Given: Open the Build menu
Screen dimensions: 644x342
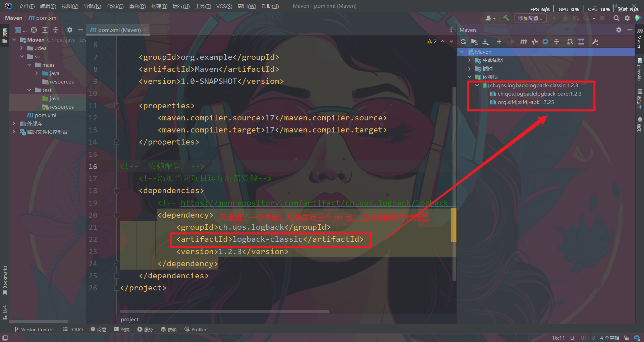Looking at the screenshot, I should (x=159, y=6).
